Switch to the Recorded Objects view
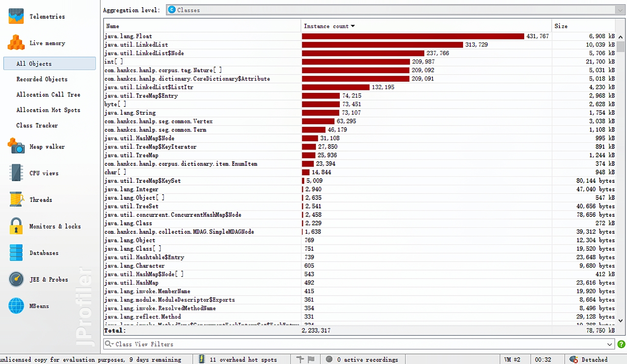The width and height of the screenshot is (627, 364). tap(42, 79)
